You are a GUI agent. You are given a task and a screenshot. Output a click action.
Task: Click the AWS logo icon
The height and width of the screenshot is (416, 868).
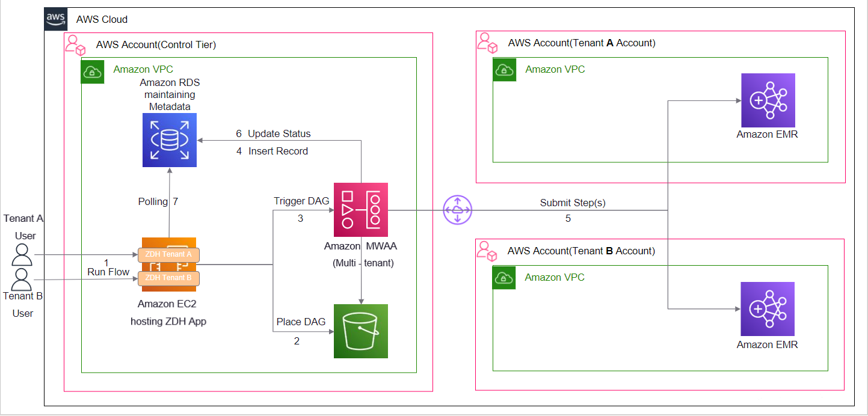pyautogui.click(x=56, y=19)
